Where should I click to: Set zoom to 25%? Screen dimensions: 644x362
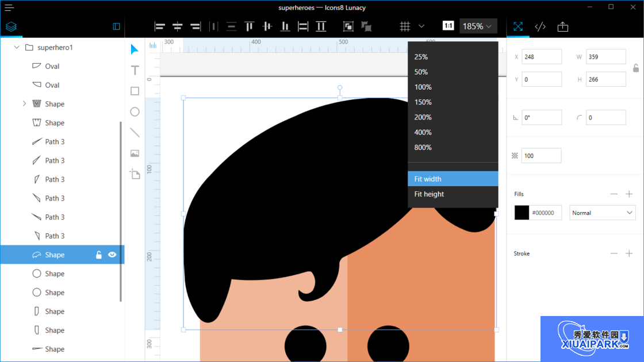(x=453, y=57)
